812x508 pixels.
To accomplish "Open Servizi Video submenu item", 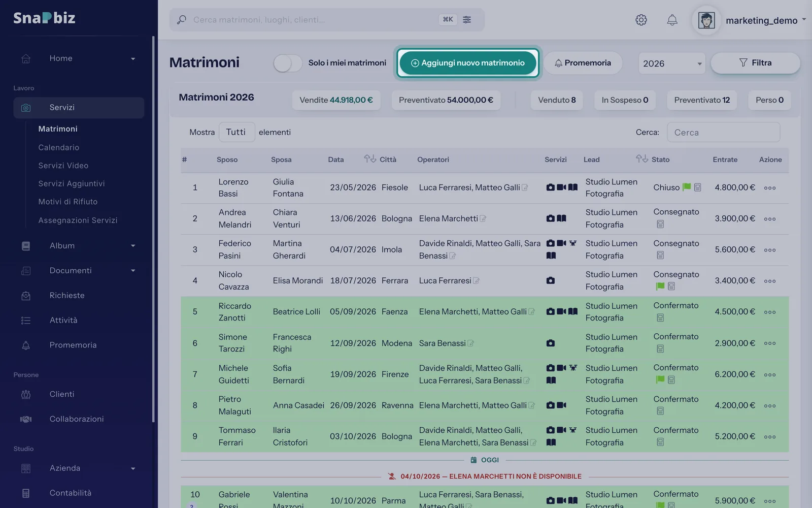I will click(x=63, y=166).
